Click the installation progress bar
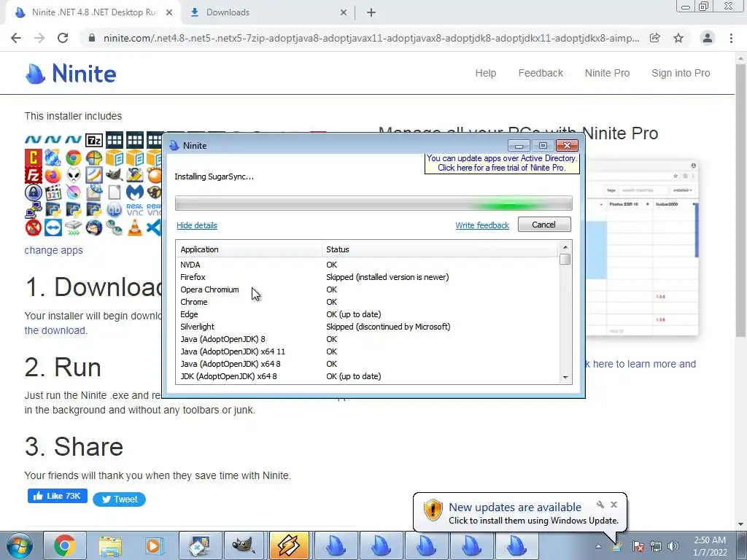Screen dimensions: 747x560 click(373, 203)
